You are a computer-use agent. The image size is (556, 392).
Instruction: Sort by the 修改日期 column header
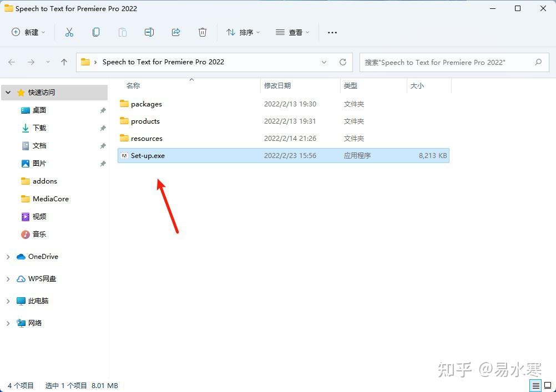277,86
